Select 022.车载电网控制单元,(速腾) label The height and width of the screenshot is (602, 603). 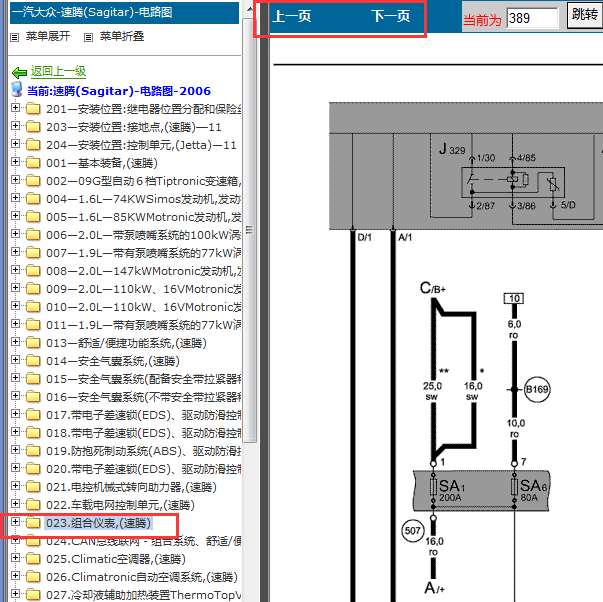[x=120, y=505]
